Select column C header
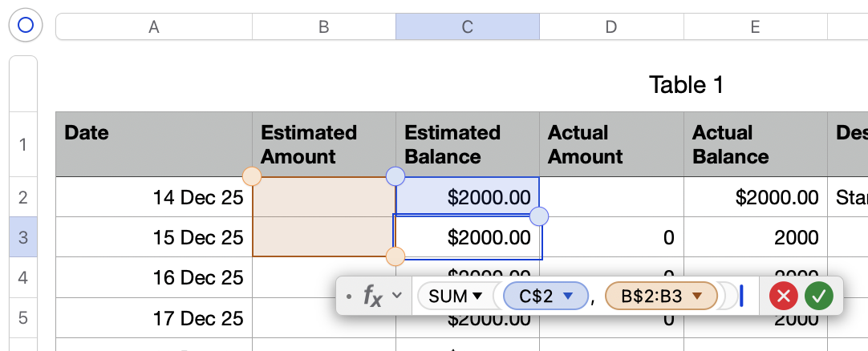The width and height of the screenshot is (868, 351). (x=467, y=26)
